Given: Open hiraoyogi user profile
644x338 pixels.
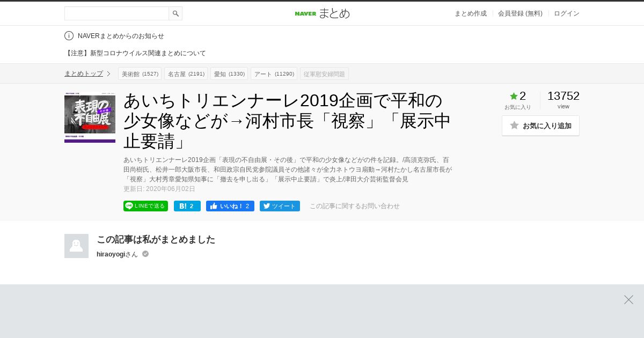Looking at the screenshot, I should tap(111, 254).
